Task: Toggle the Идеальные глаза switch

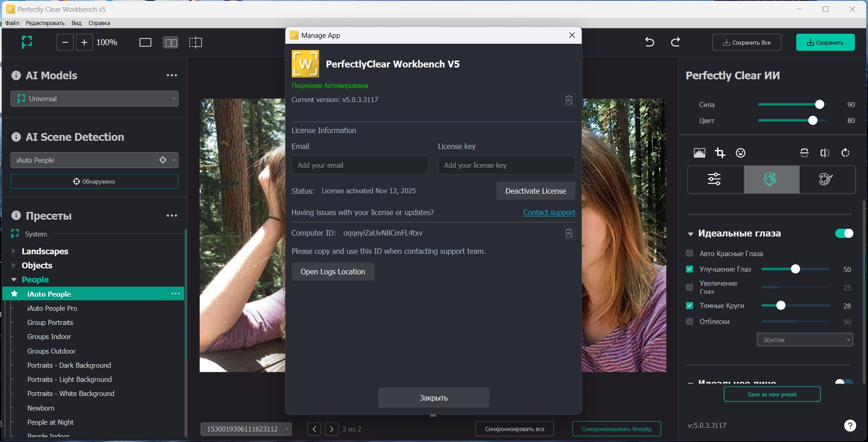Action: pyautogui.click(x=844, y=233)
